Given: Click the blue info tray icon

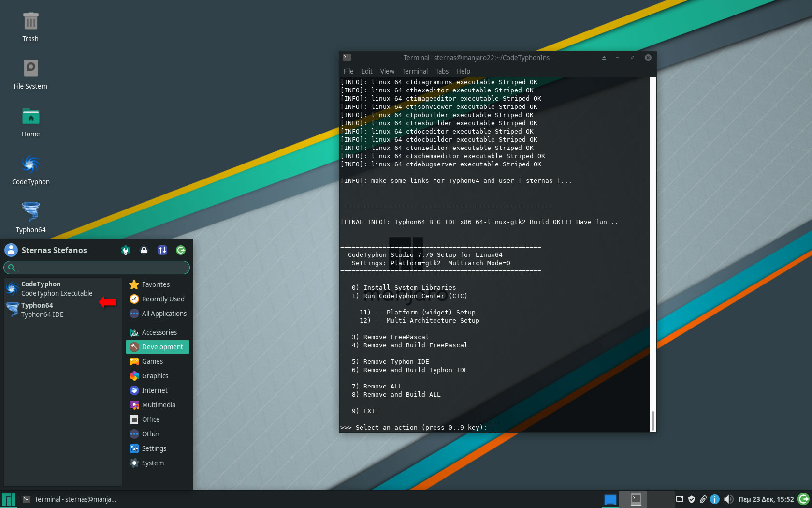Looking at the screenshot, I should (x=715, y=499).
